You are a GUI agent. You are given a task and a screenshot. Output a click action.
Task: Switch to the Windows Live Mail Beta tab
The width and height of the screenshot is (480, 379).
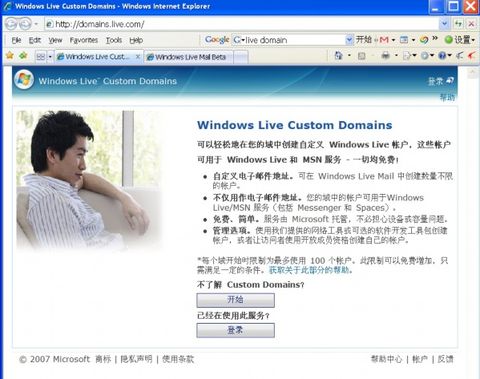click(189, 57)
